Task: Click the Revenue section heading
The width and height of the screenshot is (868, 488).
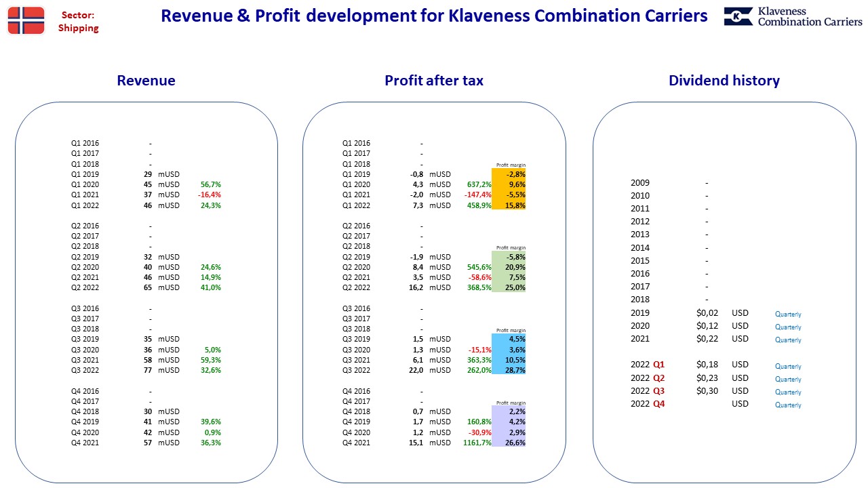Action: coord(146,81)
